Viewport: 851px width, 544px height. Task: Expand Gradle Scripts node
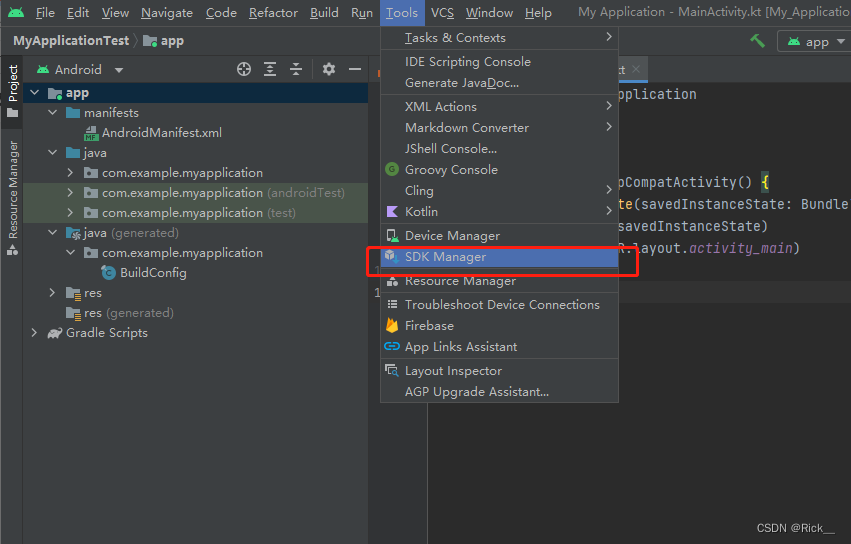click(35, 333)
